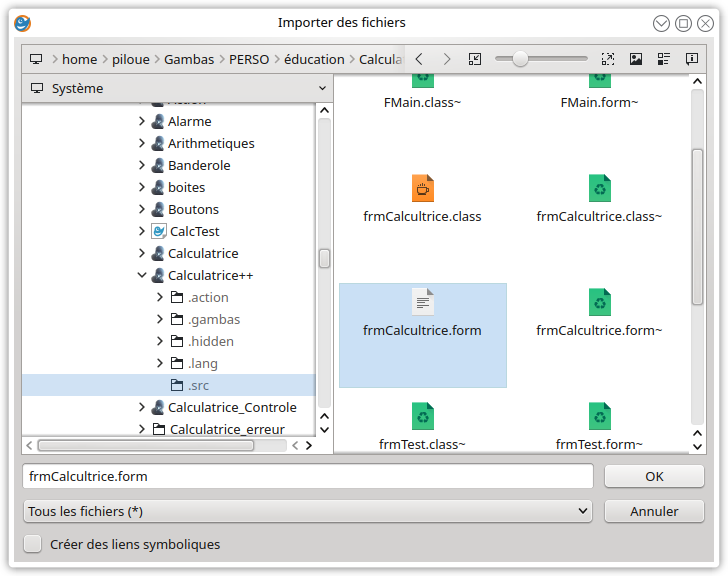Viewport: 728px width, 576px height.
Task: Select Arithmetiques in folder tree
Action: [x=211, y=143]
